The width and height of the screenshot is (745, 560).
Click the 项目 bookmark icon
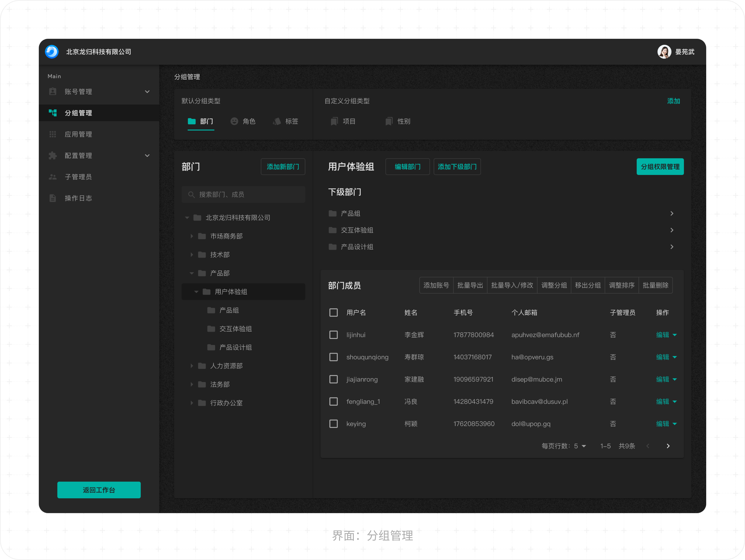coord(334,121)
